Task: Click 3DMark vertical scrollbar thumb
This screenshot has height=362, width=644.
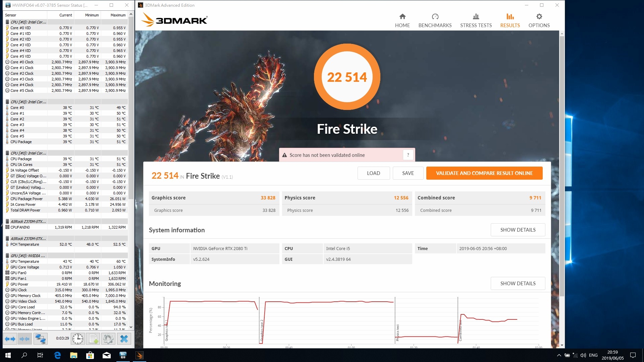Action: [562, 166]
